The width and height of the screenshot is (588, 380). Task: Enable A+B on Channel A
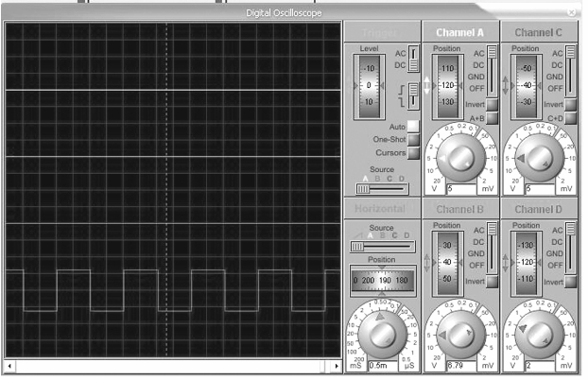pos(492,118)
